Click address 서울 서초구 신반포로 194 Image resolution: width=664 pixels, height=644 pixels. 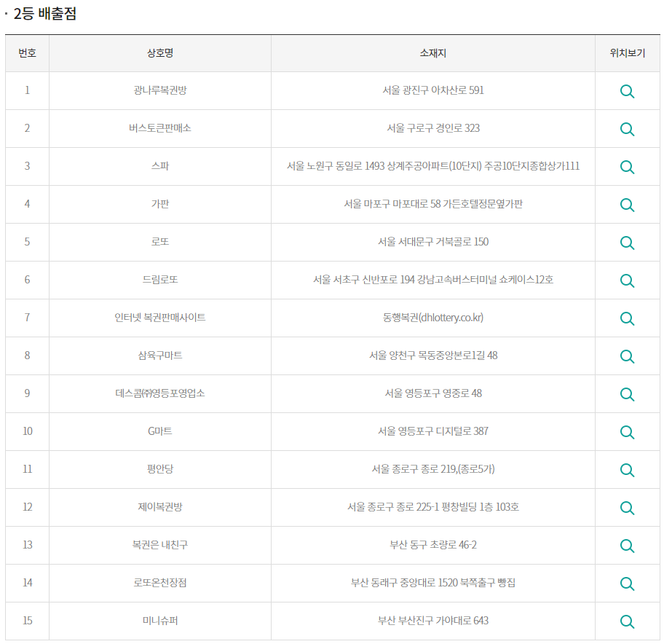pos(432,280)
